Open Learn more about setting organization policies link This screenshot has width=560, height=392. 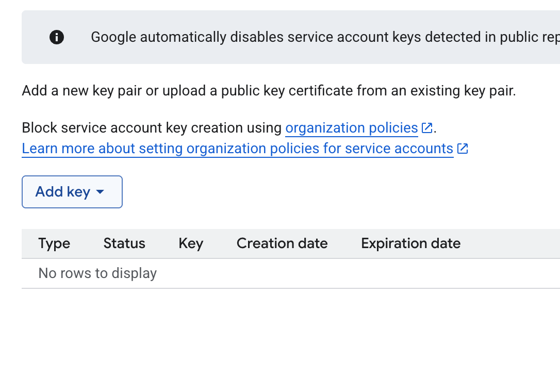238,149
